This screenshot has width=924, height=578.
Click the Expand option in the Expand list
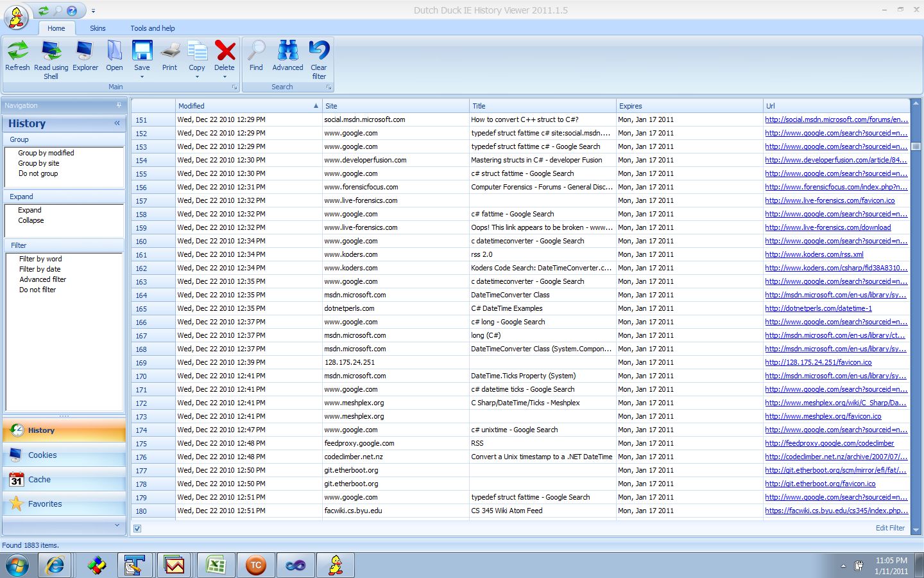click(x=30, y=210)
